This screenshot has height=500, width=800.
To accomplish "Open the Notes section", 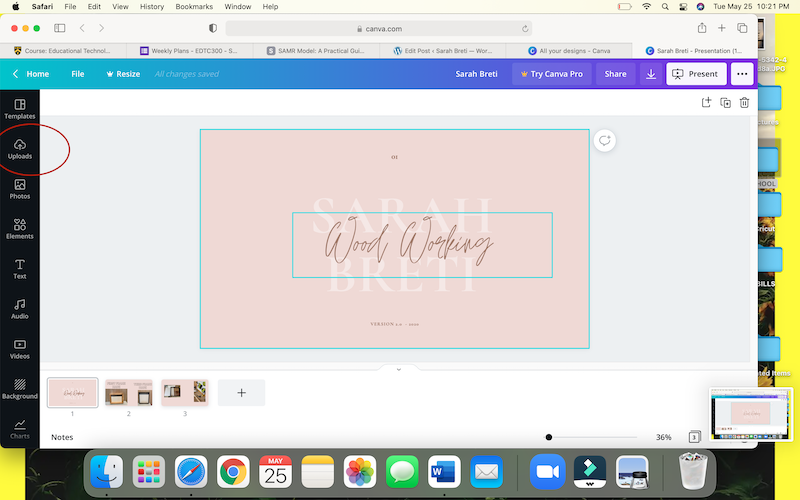I will point(62,437).
